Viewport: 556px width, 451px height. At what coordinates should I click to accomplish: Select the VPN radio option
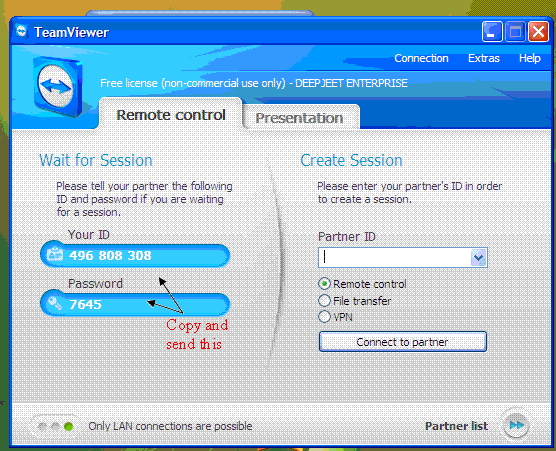[324, 317]
